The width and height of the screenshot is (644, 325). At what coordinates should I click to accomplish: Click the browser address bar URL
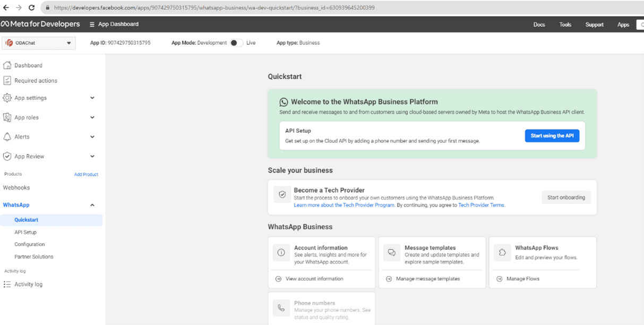212,8
